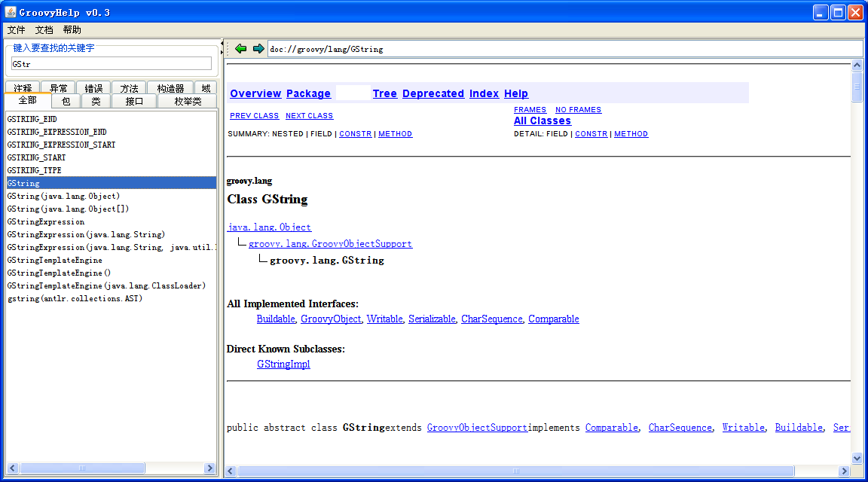
Task: Open the 帮助 menu
Action: [x=72, y=30]
